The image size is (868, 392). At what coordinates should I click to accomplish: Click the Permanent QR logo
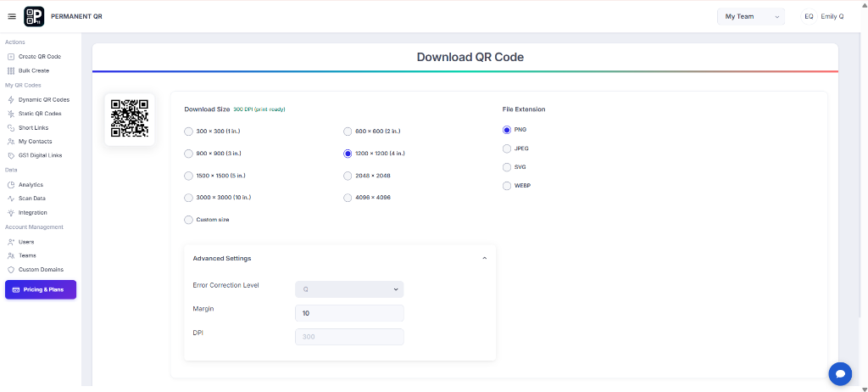(x=34, y=17)
